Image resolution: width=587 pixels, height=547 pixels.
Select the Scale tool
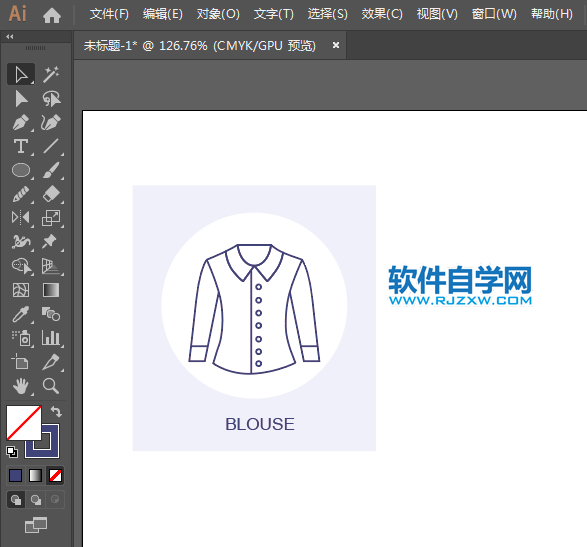[x=51, y=218]
